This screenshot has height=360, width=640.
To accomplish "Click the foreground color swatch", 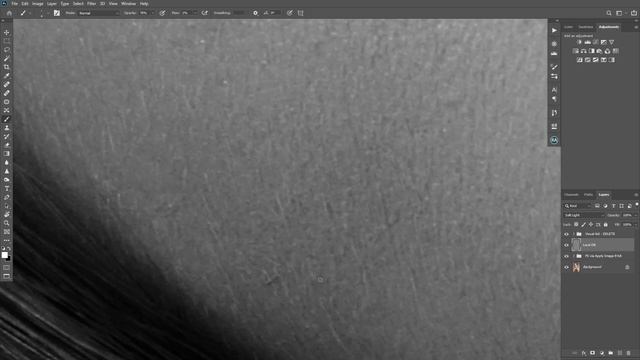I will point(4,255).
